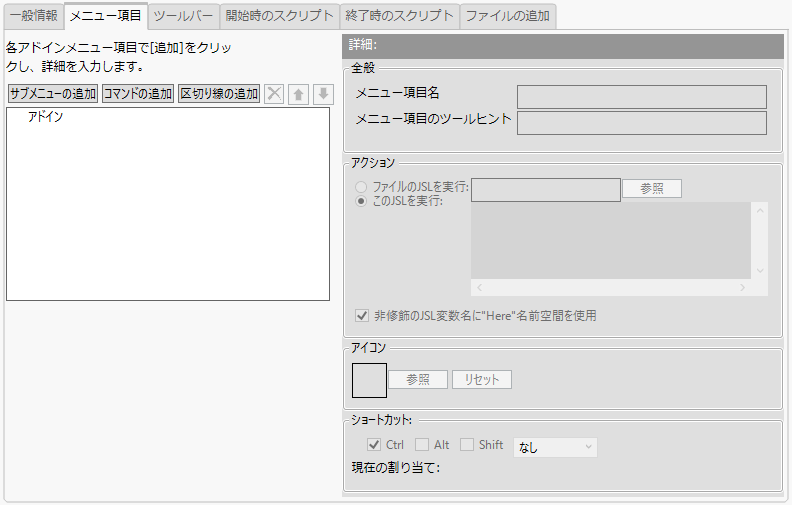Toggle the "Here"名前空間を使用 checkbox
Image resolution: width=792 pixels, height=505 pixels.
(x=362, y=316)
